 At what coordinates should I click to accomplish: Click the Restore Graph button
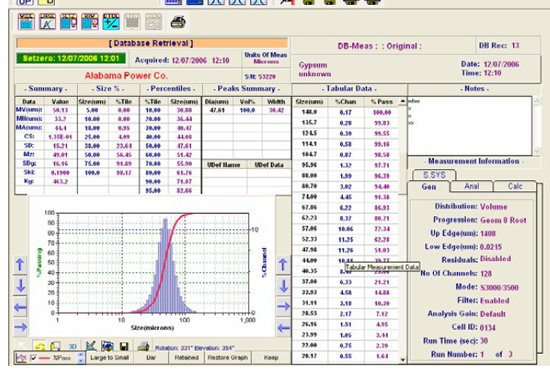tap(228, 358)
